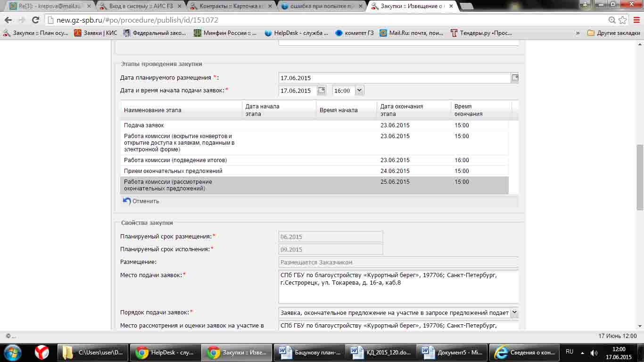
Task: Switch to Вход в систему :: АИС ГЗ tab
Action: [x=140, y=6]
